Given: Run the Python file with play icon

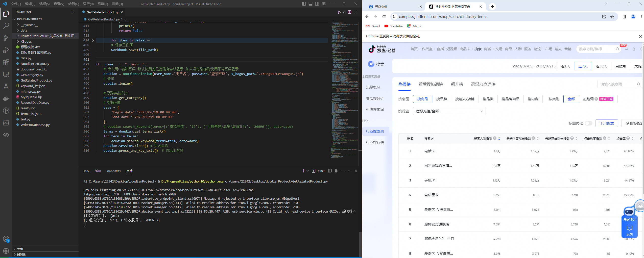Looking at the screenshot, I should (x=339, y=12).
